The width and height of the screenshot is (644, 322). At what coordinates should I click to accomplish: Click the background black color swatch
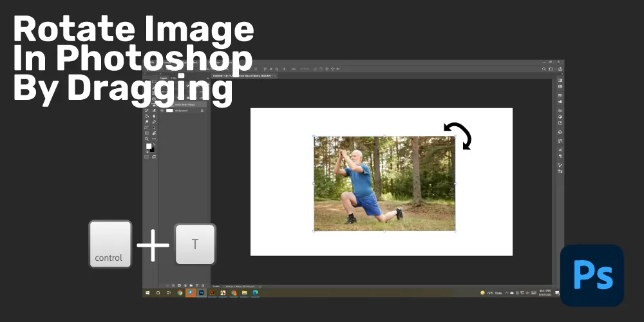153,149
